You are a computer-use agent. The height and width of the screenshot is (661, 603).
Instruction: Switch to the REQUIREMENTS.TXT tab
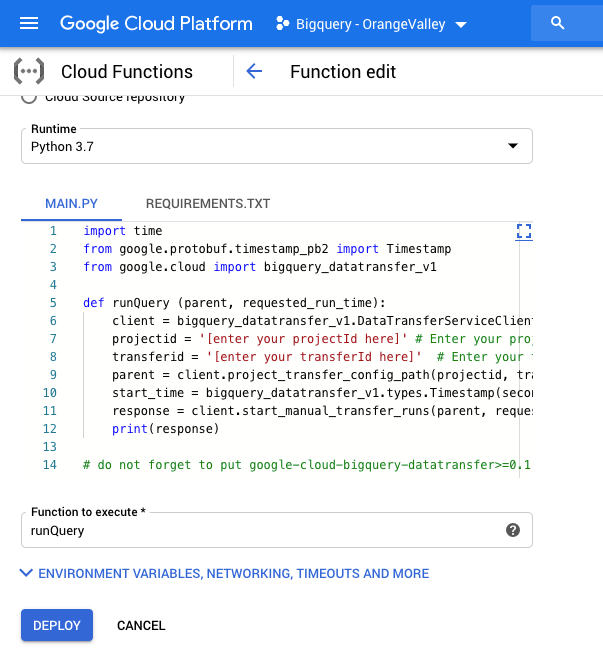coord(208,204)
